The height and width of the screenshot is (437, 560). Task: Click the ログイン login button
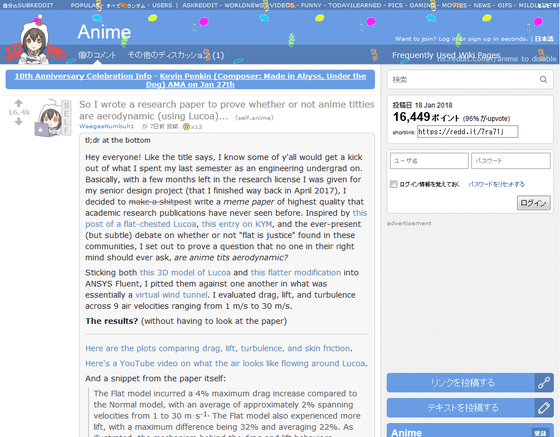pyautogui.click(x=534, y=203)
